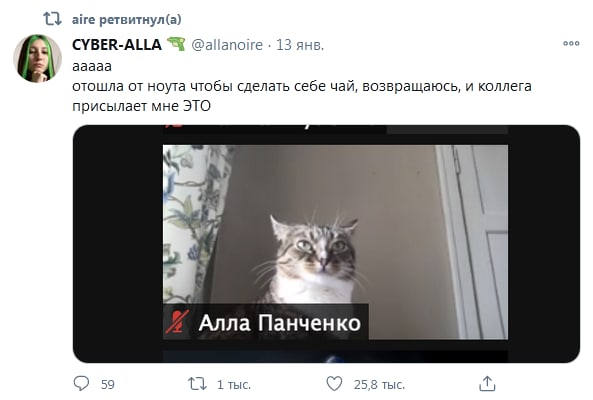593x400 pixels.
Task: Click the 1 тыс. retweet count
Action: pos(234,384)
